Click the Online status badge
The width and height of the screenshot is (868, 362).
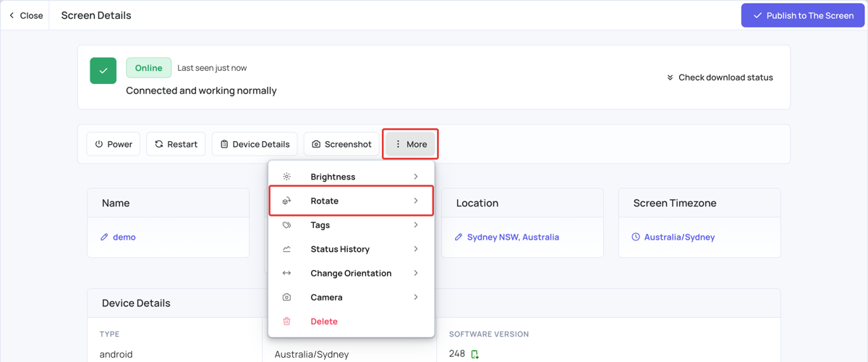pos(148,67)
